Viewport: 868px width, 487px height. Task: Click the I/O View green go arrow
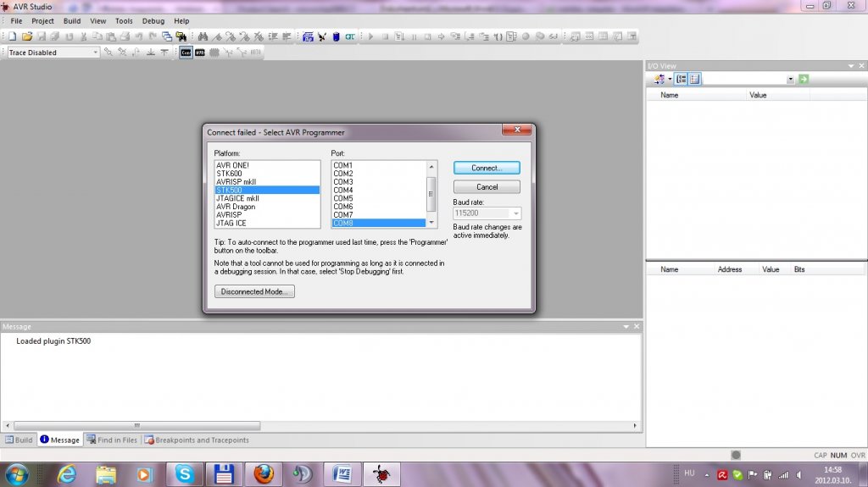pyautogui.click(x=804, y=79)
